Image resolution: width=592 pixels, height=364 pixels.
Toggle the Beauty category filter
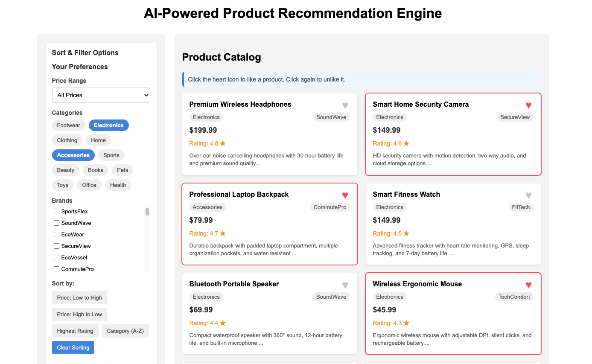(x=66, y=170)
